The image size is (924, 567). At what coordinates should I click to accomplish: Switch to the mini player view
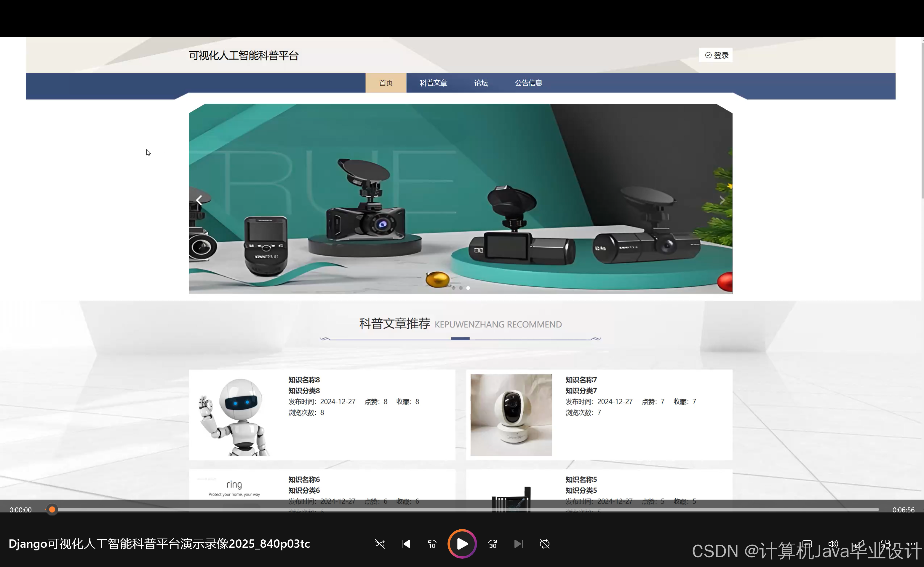pos(886,544)
